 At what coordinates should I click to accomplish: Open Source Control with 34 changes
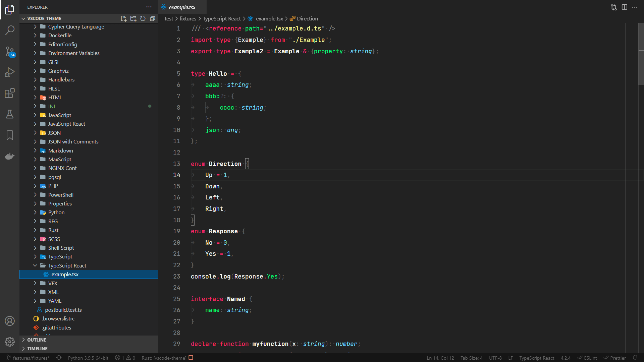[10, 51]
